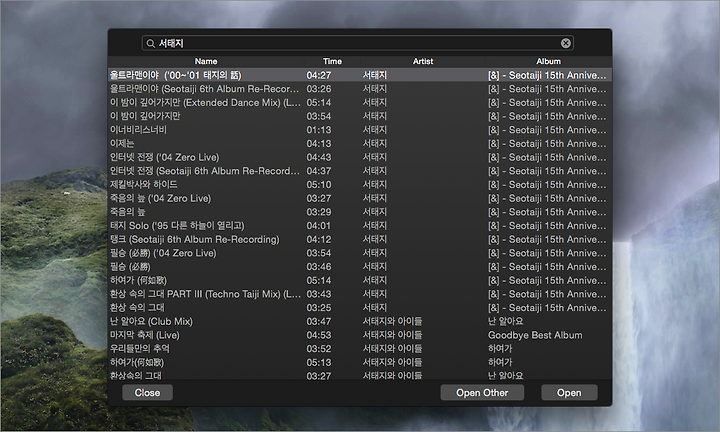Select 죽음의 늪 ('04 Zero Live)

click(360, 198)
